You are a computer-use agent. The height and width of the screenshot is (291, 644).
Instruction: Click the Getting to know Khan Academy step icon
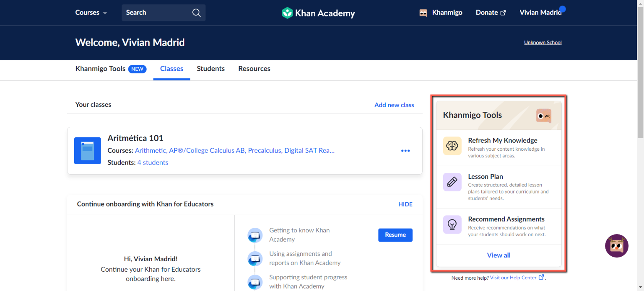pos(255,235)
